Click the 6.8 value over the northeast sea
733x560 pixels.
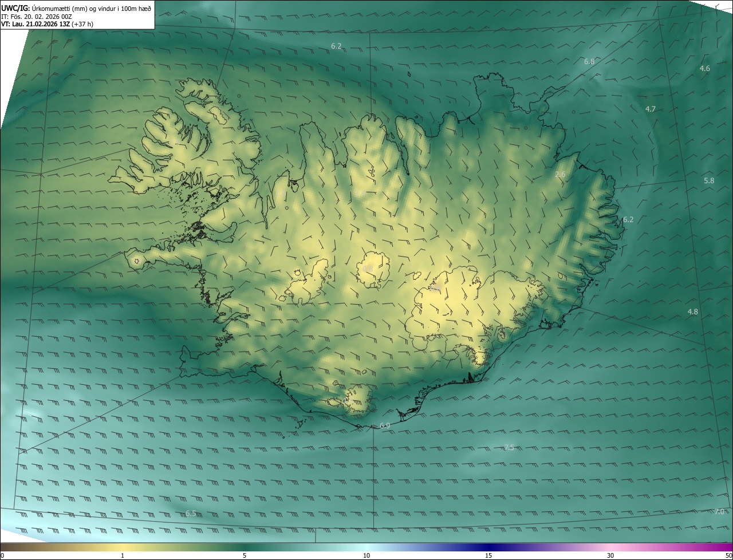589,61
